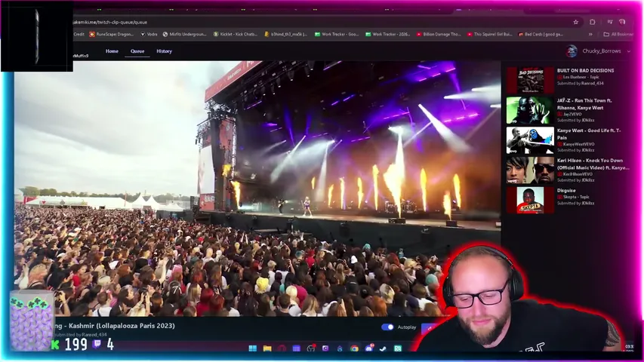644x362 pixels.
Task: Open the Work Tracker - 2026 bookmark
Action: coord(387,35)
